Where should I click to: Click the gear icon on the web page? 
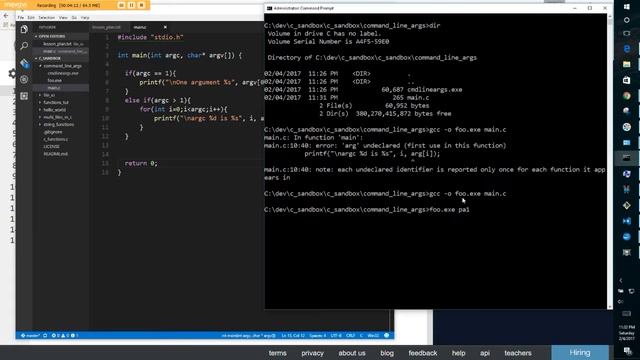(x=12, y=73)
